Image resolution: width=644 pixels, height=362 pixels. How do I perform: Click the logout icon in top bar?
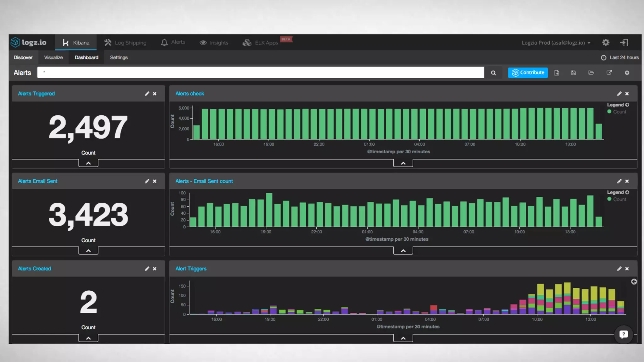624,42
